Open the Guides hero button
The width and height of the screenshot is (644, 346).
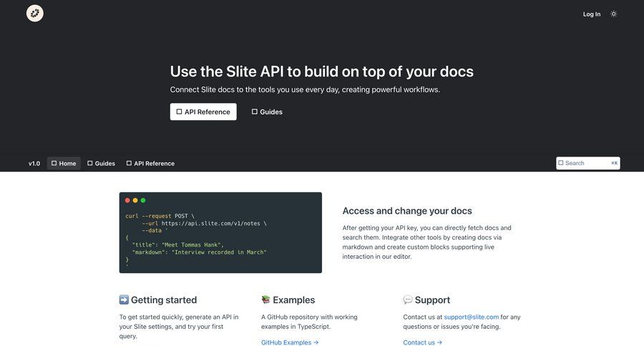click(x=267, y=112)
